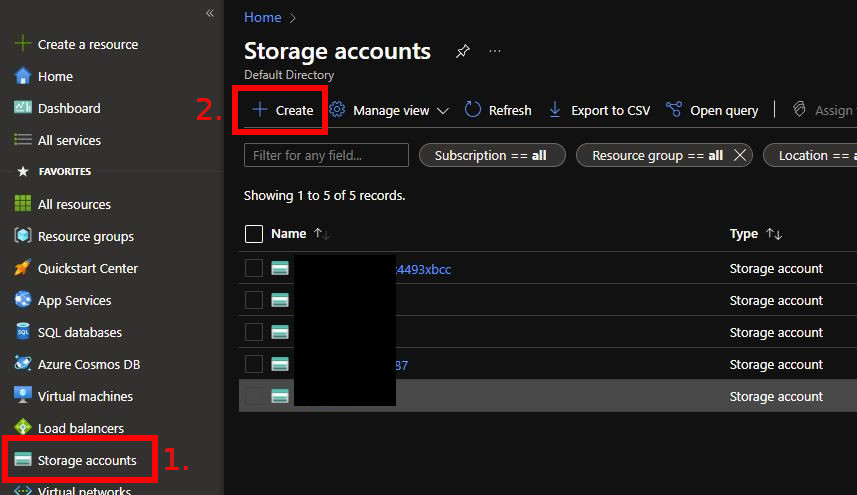Click storage icon in 4493xbcc row
The height and width of the screenshot is (495, 857).
coord(280,268)
